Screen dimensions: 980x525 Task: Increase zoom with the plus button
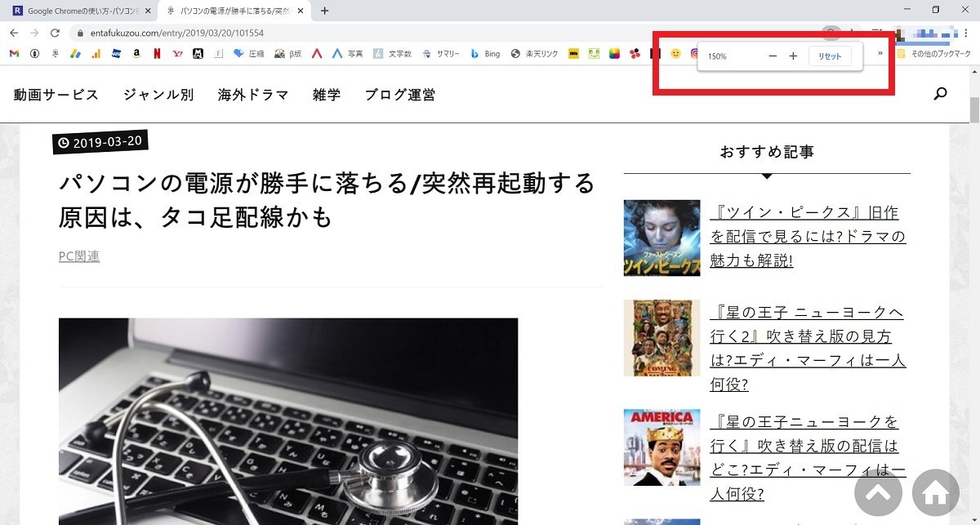coord(793,56)
